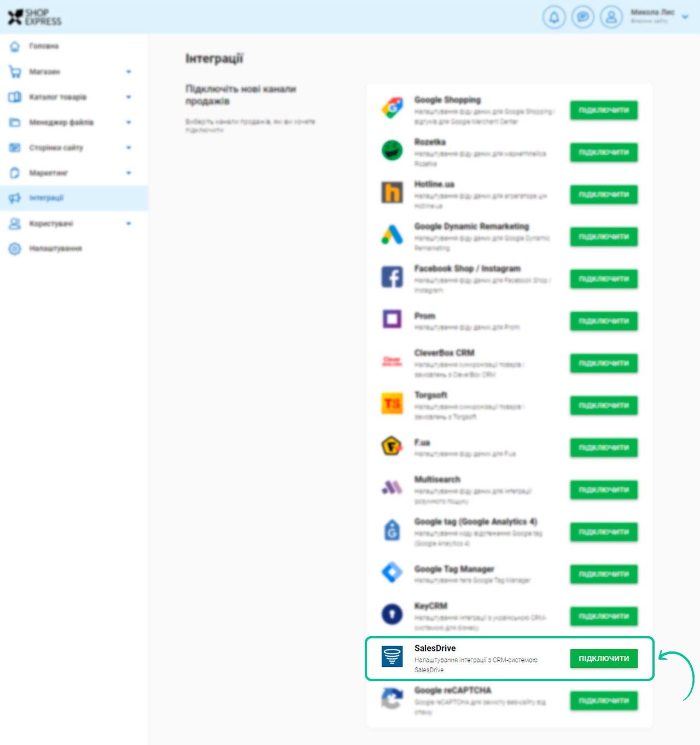
Task: Click the F.ua hexagon logo
Action: pos(392,446)
